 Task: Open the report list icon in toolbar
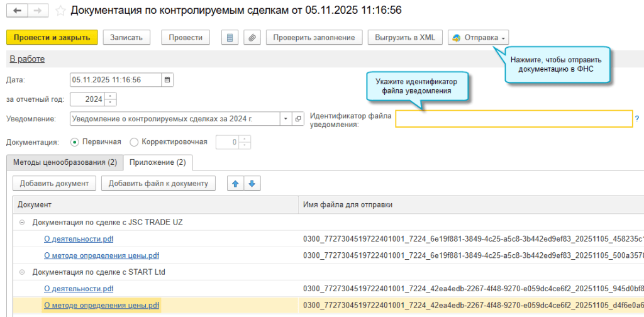pyautogui.click(x=230, y=38)
